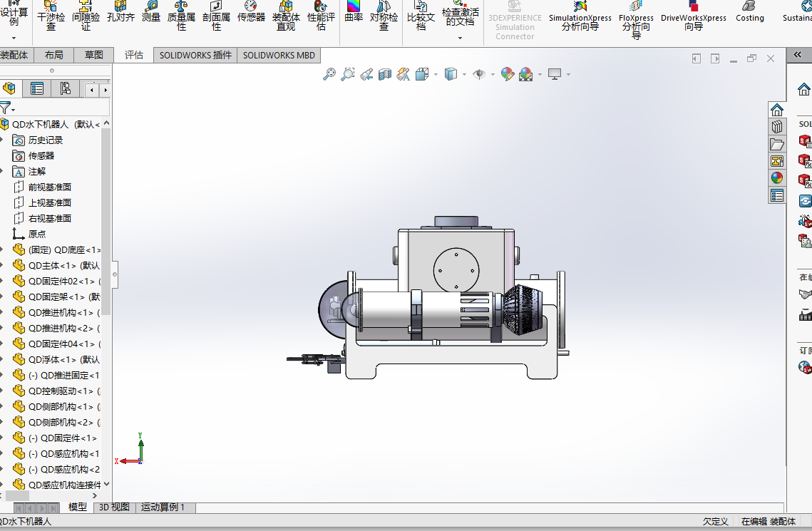
Task: Open the PropertyManager tab icon
Action: coord(37,88)
